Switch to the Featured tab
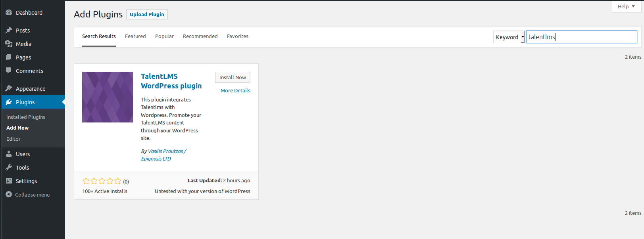The width and height of the screenshot is (644, 239). [x=135, y=36]
